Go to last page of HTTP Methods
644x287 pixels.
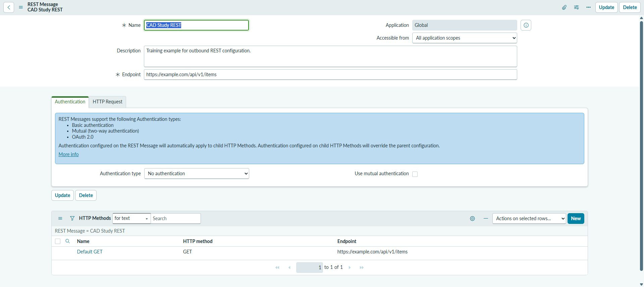(362, 268)
